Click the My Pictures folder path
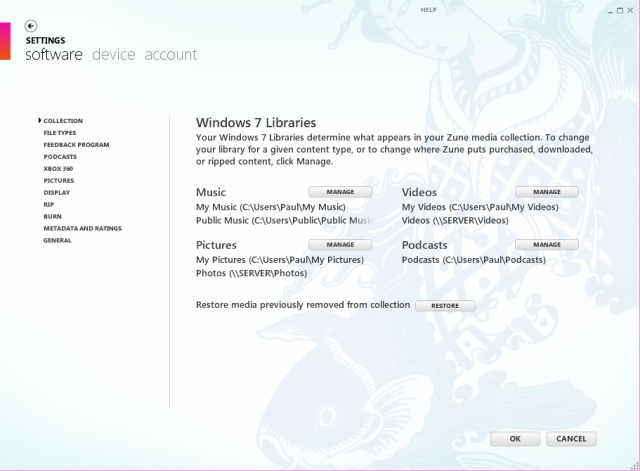 280,260
